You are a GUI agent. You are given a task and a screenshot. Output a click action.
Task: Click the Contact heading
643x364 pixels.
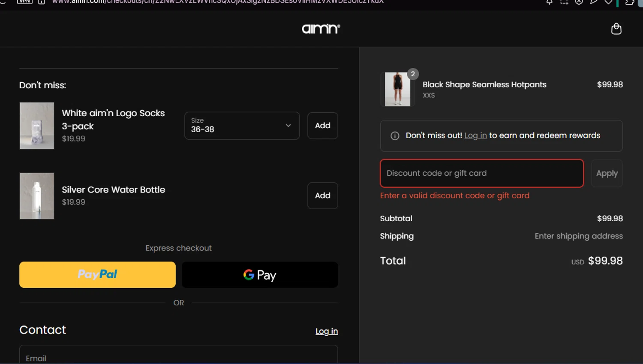(x=42, y=330)
